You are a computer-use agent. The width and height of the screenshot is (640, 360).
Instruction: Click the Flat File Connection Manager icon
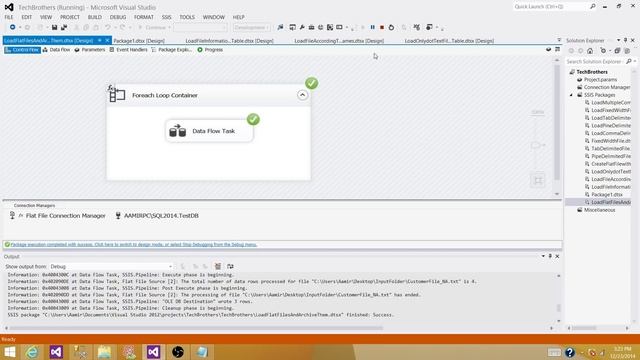point(13,216)
